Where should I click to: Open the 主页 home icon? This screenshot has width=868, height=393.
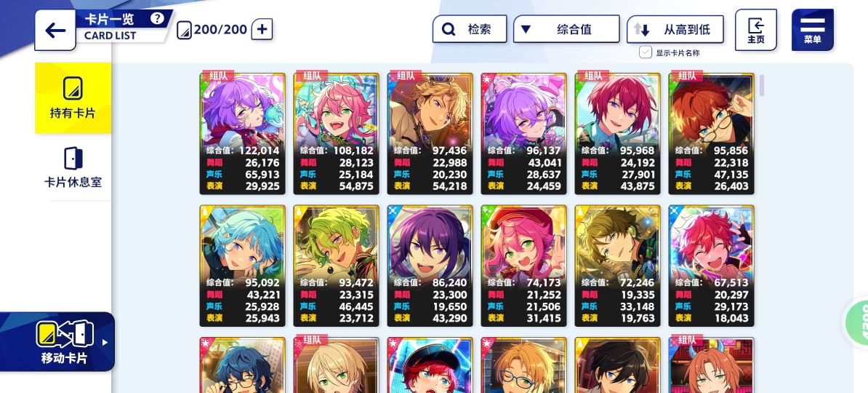click(755, 30)
